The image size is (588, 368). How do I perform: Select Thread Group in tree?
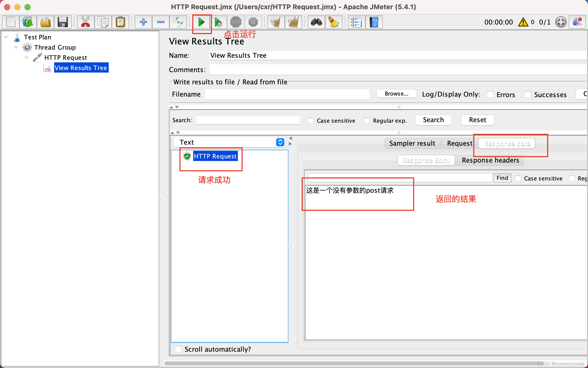pyautogui.click(x=55, y=47)
